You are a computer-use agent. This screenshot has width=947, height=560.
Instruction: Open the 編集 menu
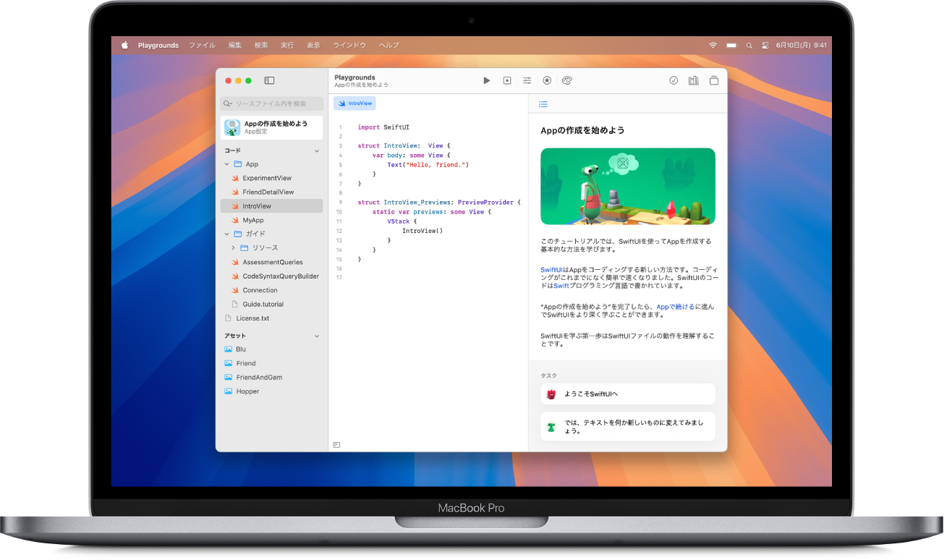coord(235,45)
